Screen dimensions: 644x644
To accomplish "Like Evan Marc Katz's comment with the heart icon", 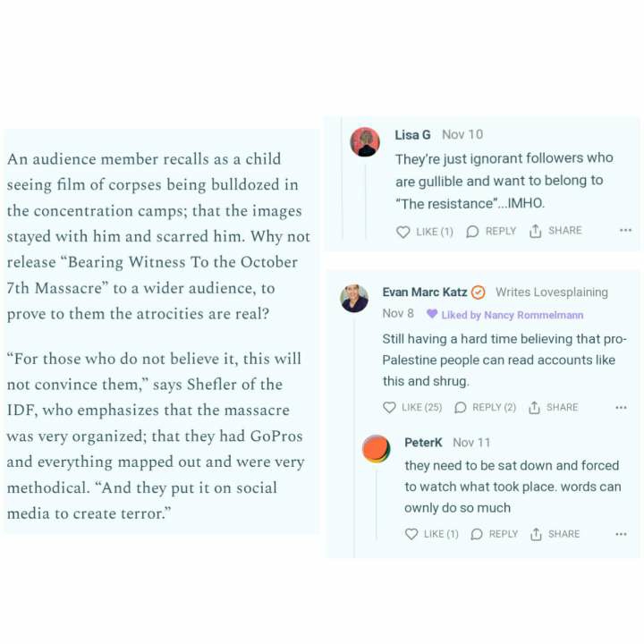I will click(389, 408).
